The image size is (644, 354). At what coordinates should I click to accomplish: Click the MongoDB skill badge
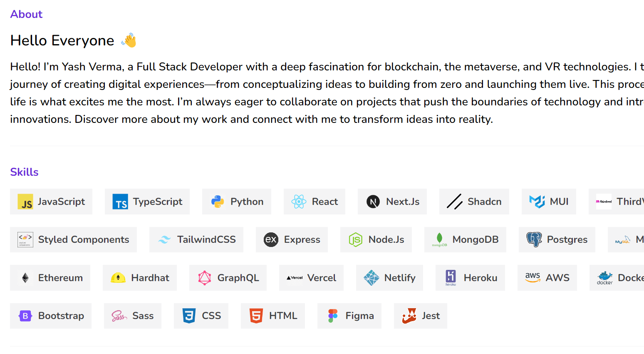465,239
